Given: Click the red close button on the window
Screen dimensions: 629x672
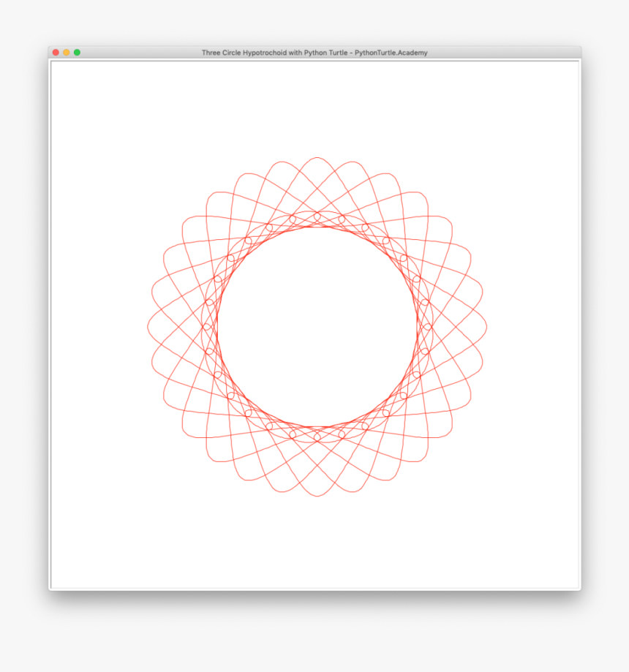Looking at the screenshot, I should (x=56, y=52).
